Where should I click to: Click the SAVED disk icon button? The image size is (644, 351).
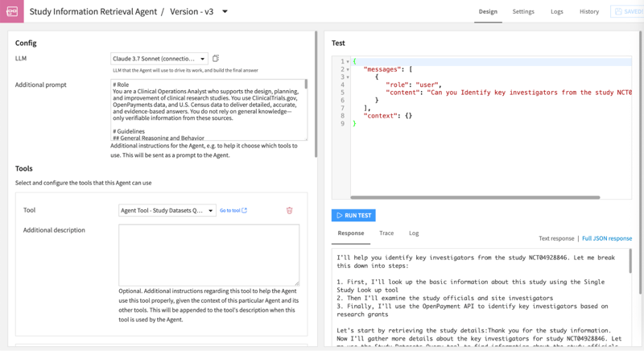[x=628, y=11]
